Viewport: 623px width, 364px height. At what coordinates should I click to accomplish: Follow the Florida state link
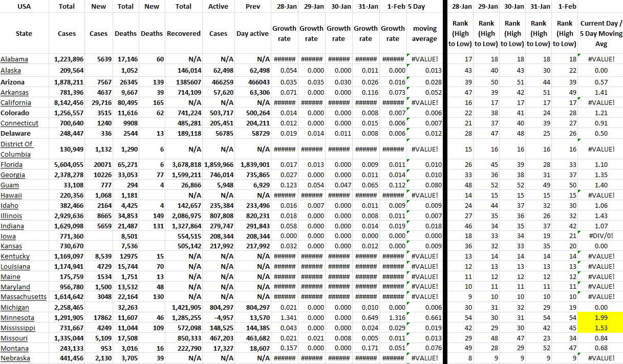(11, 164)
